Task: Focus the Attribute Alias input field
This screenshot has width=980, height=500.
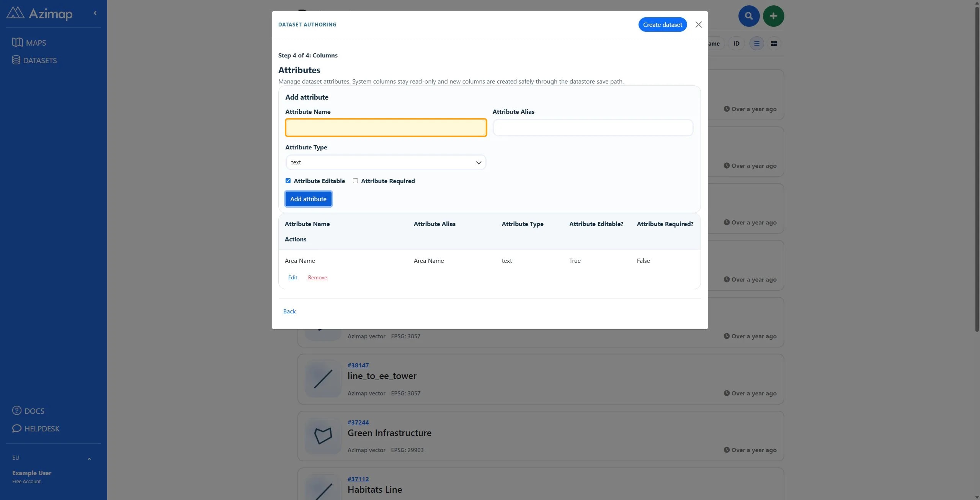Action: coord(593,128)
